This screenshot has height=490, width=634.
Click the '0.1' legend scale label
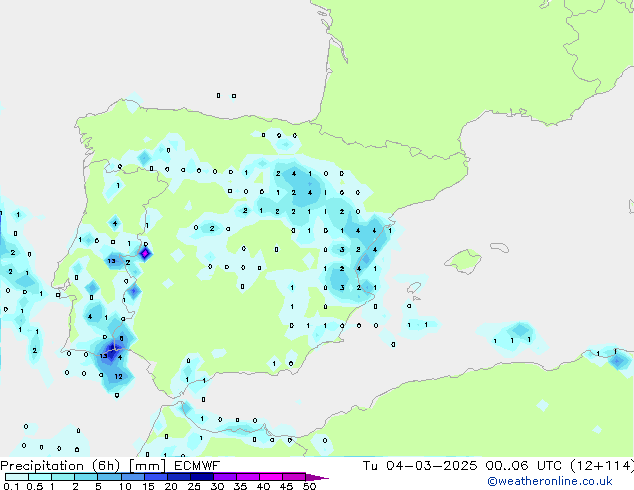pyautogui.click(x=11, y=486)
